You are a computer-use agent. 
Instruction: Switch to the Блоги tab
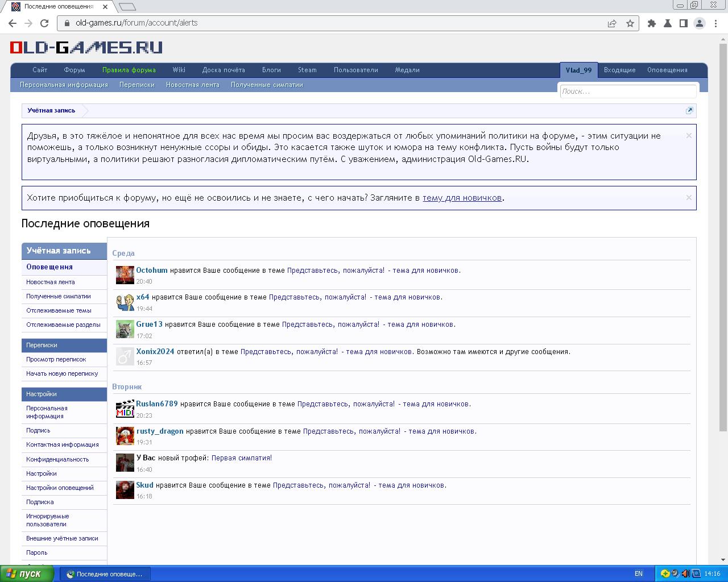(x=271, y=70)
